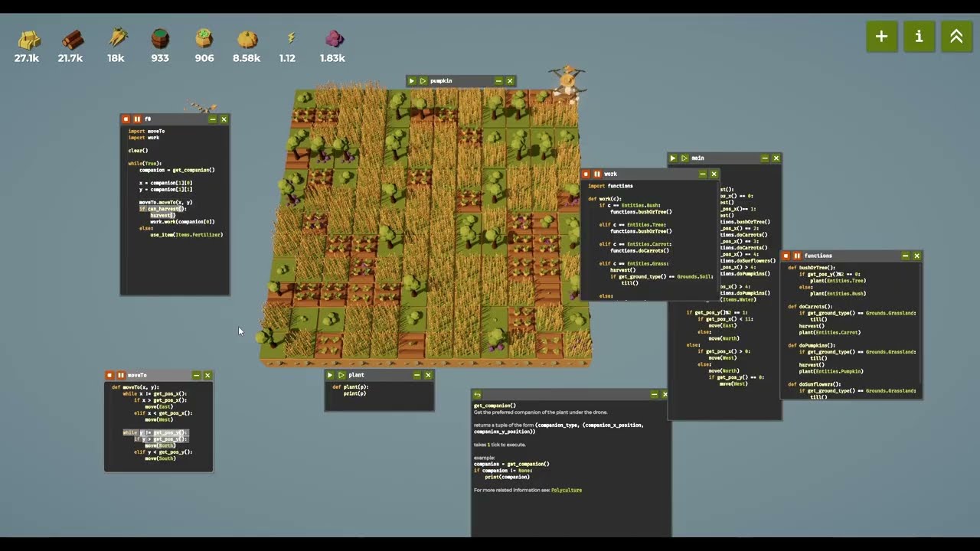This screenshot has width=980, height=551.
Task: Click the use_item(Items.Fertilizer) line in f0
Action: click(187, 235)
